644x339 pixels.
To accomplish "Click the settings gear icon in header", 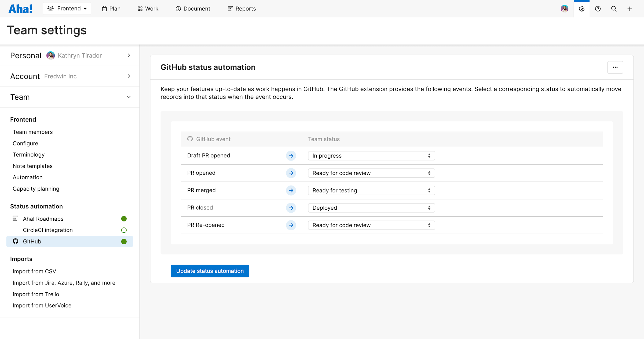I will (581, 9).
